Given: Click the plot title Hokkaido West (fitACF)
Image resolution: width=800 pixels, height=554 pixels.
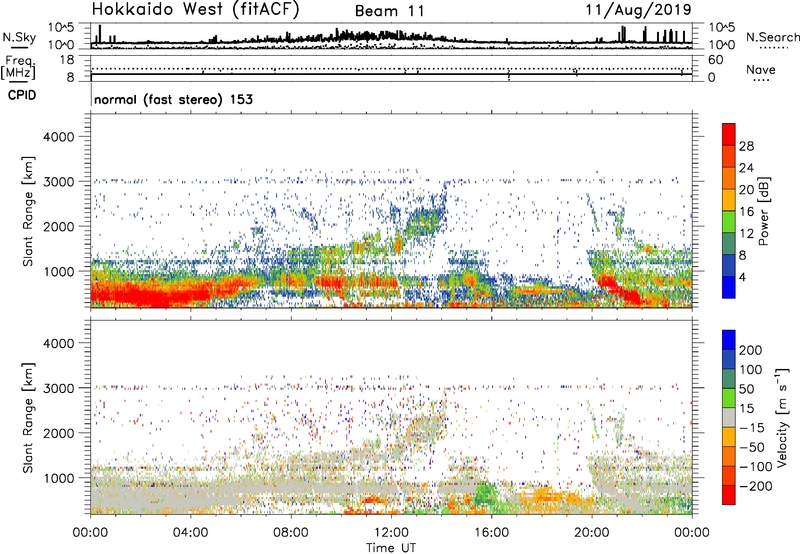Looking at the screenshot, I should pyautogui.click(x=195, y=9).
